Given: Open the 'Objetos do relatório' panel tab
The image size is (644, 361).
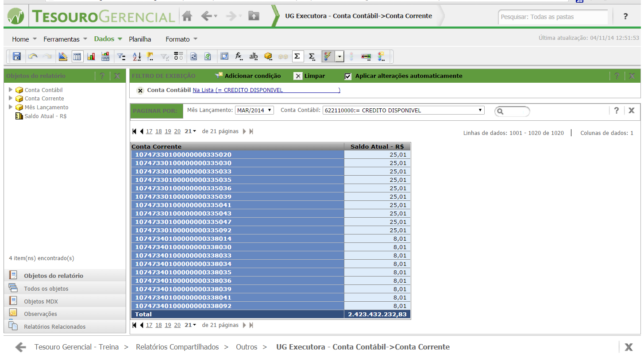Looking at the screenshot, I should click(x=65, y=276).
